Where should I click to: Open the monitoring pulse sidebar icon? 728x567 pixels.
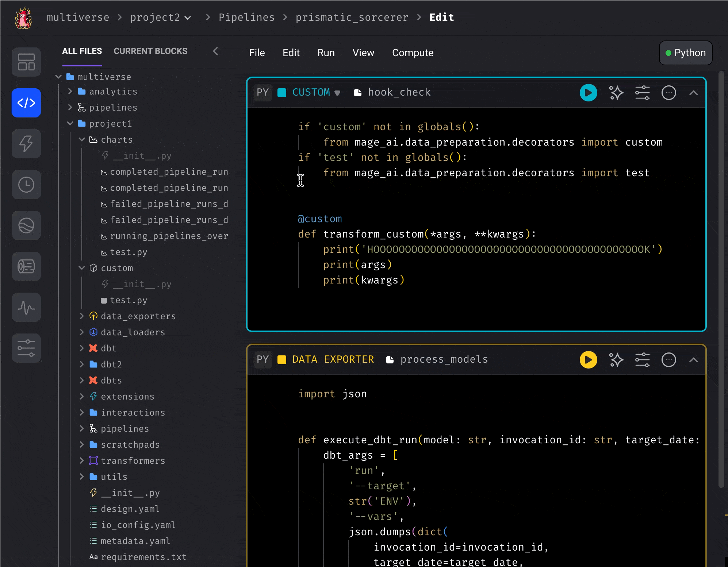[26, 307]
